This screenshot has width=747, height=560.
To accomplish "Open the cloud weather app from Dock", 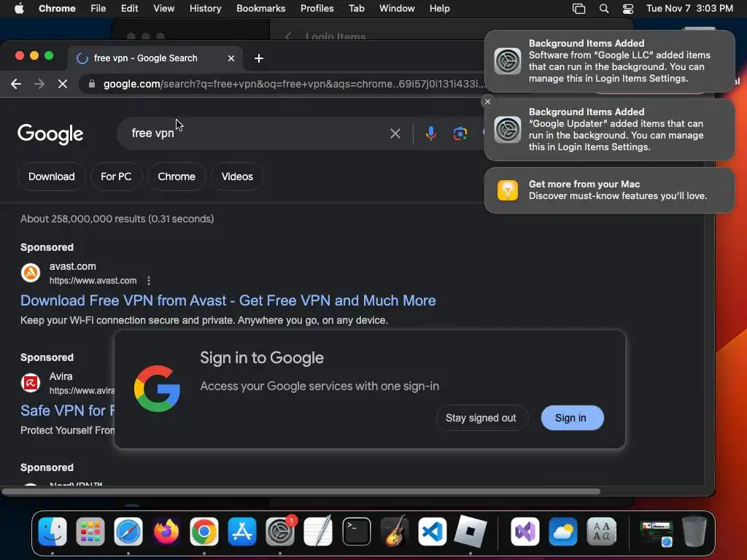I will click(x=562, y=532).
